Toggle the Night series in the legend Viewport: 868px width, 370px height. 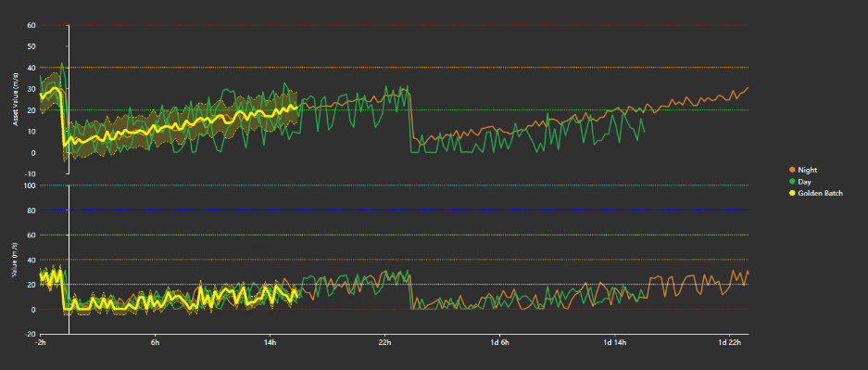[803, 170]
